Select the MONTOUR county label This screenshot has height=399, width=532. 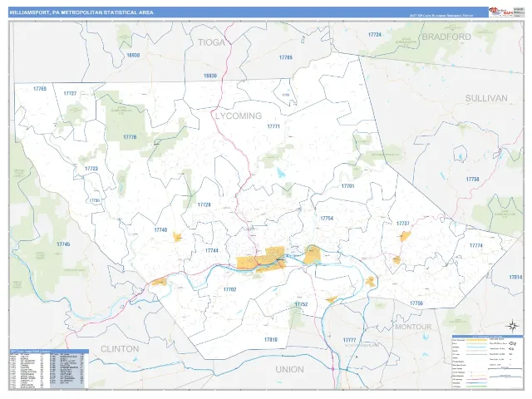pos(413,327)
